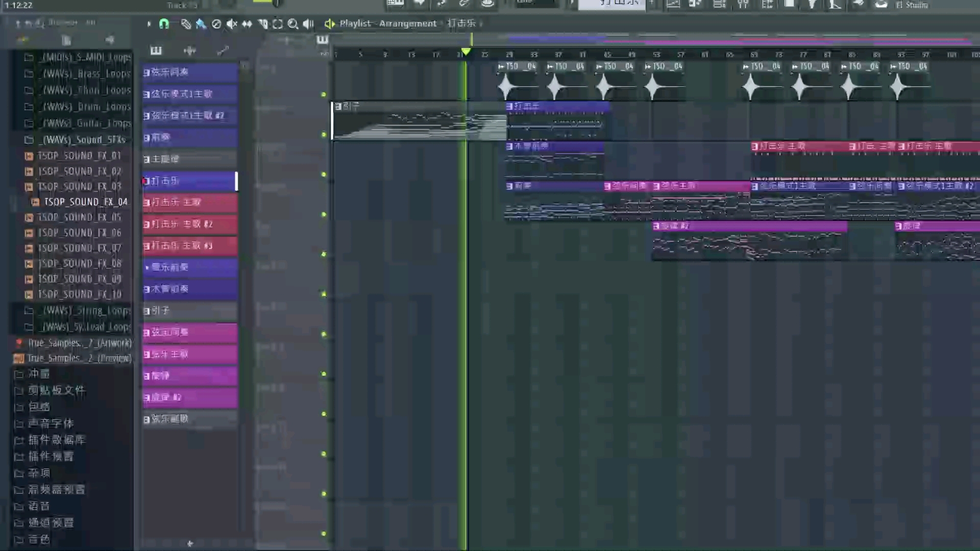Click Playlist - Arrangement title text
The height and width of the screenshot is (551, 980).
coord(388,23)
